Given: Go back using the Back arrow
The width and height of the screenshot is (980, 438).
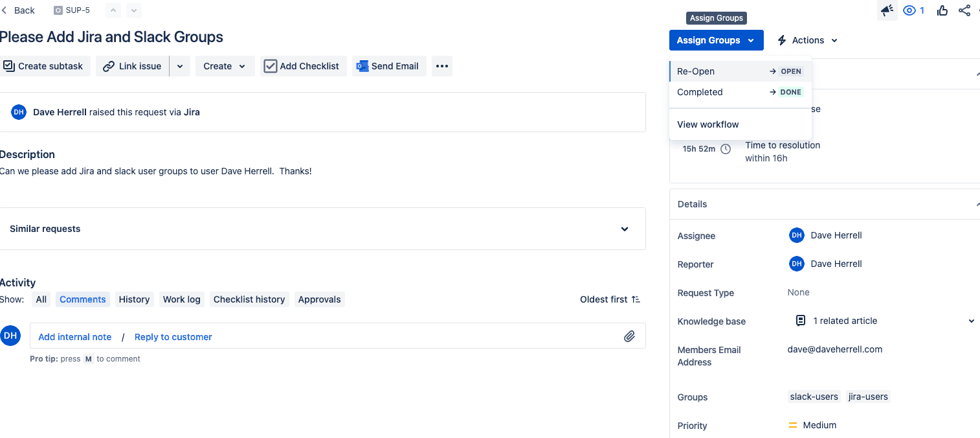Looking at the screenshot, I should pos(18,10).
